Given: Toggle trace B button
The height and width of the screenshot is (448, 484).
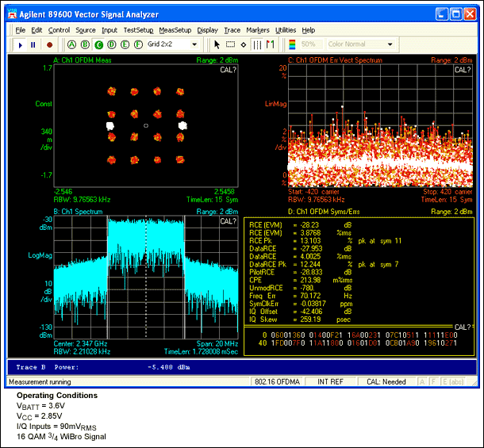Looking at the screenshot, I should 86,44.
